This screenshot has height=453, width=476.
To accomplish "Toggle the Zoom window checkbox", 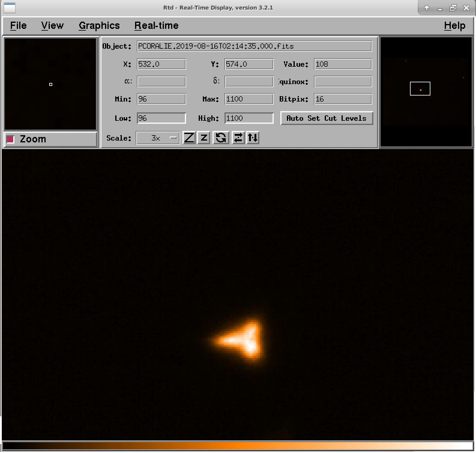I will (11, 139).
